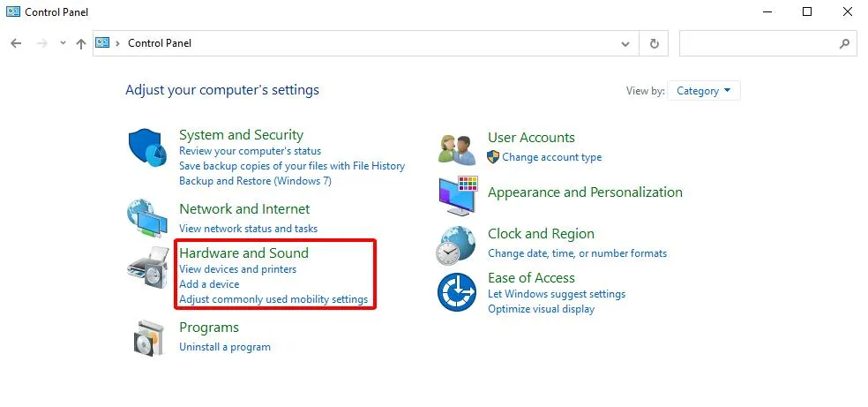Click the Control Panel search box
The image size is (868, 407).
point(759,43)
